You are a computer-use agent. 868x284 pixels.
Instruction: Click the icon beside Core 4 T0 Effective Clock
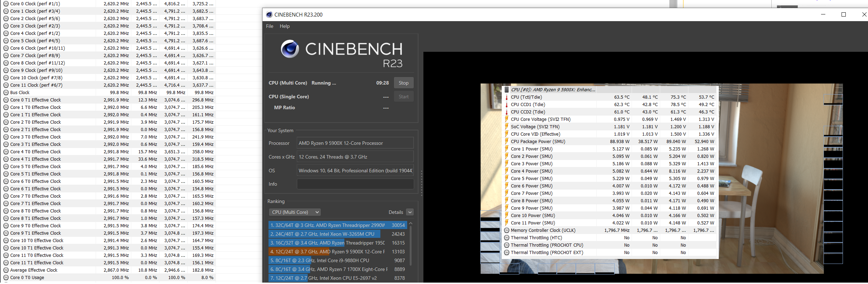pyautogui.click(x=6, y=152)
